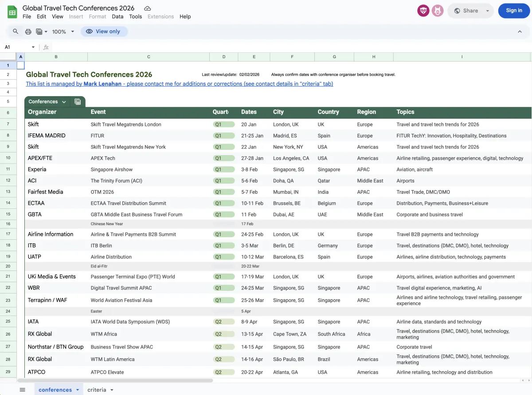Open the Data menu

[x=117, y=16]
